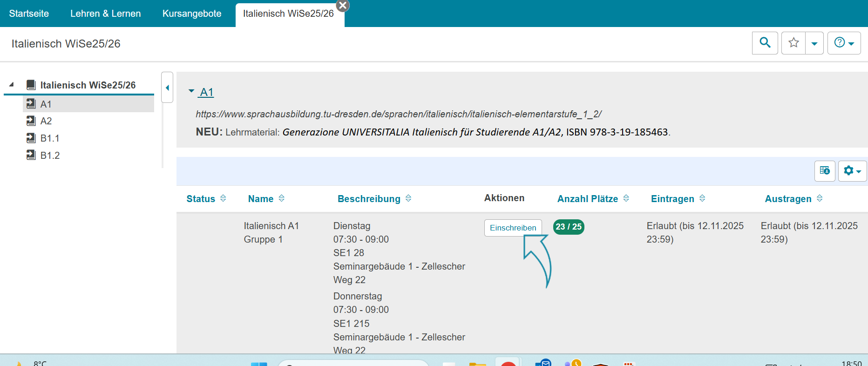
Task: Collapse the left navigation sidebar
Action: [x=167, y=88]
